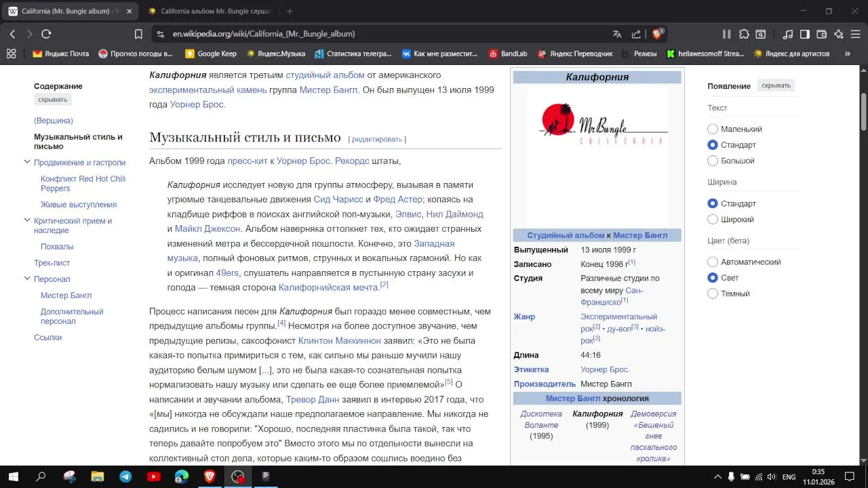
Task: Collapse the Критический прием и наследие chevron
Action: (x=27, y=220)
